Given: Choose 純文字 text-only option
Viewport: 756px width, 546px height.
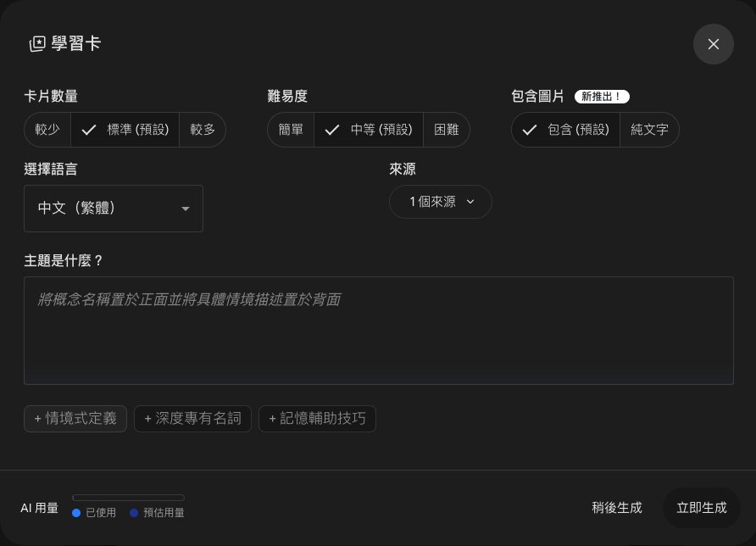Looking at the screenshot, I should pos(649,129).
